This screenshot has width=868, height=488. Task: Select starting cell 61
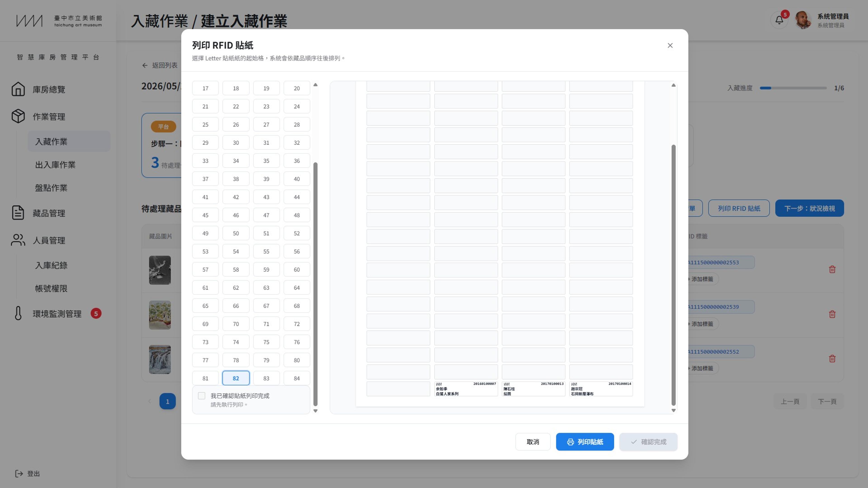click(205, 288)
